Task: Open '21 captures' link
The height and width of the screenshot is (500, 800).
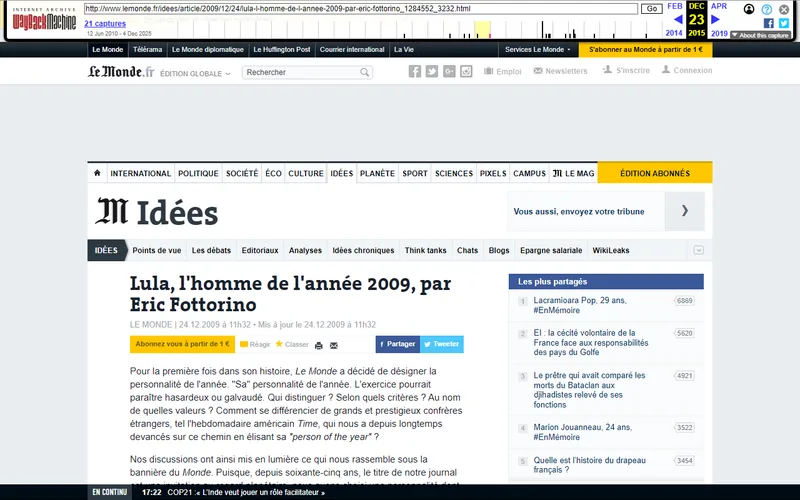Action: coord(105,23)
